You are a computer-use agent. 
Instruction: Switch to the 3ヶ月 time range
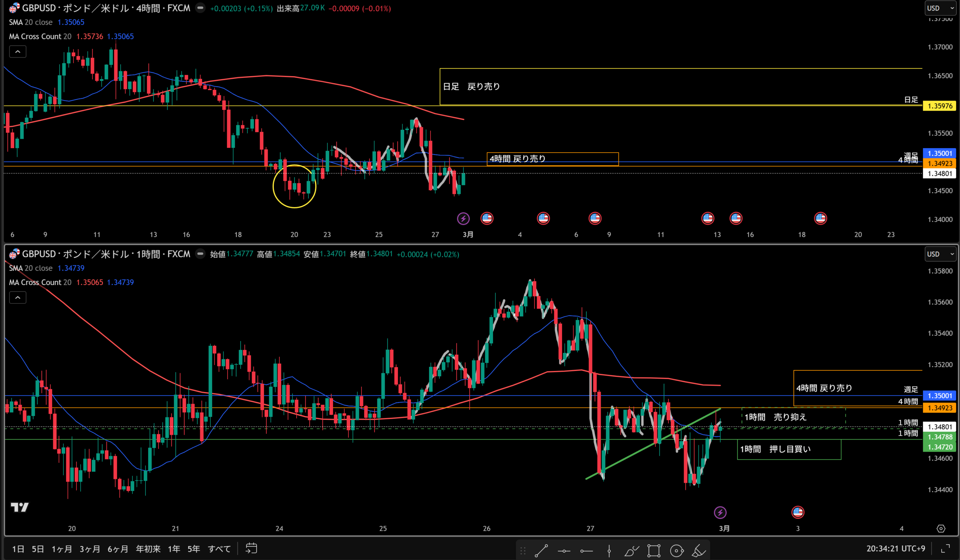coord(90,549)
